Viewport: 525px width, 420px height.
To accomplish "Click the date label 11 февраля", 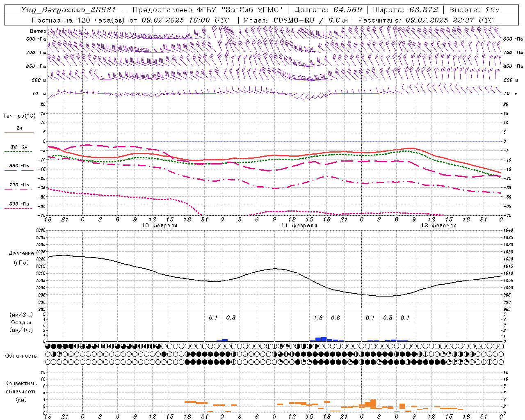I will tap(299, 226).
